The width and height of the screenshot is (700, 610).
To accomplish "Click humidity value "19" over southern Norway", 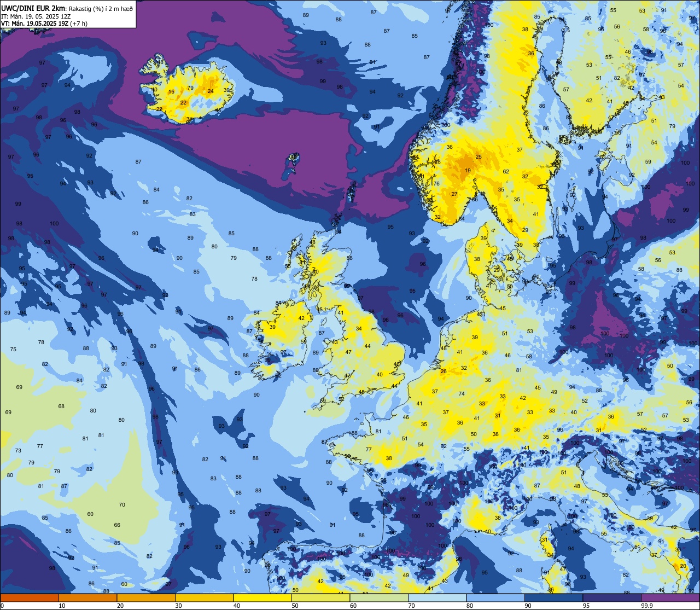I will coord(468,171).
